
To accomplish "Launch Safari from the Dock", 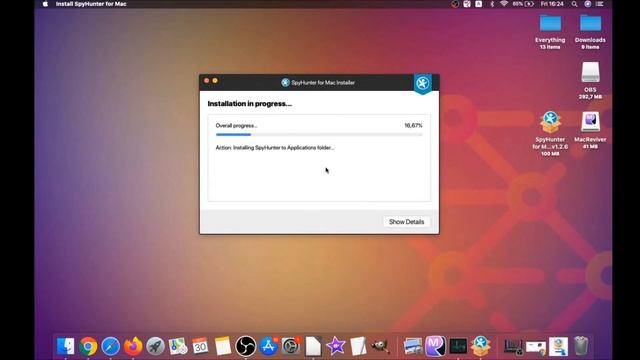I will coord(111,346).
